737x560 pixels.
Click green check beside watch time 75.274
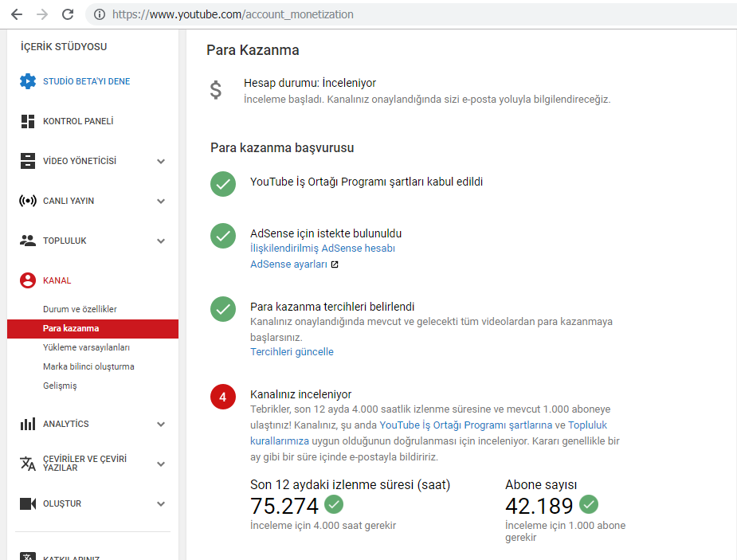334,504
